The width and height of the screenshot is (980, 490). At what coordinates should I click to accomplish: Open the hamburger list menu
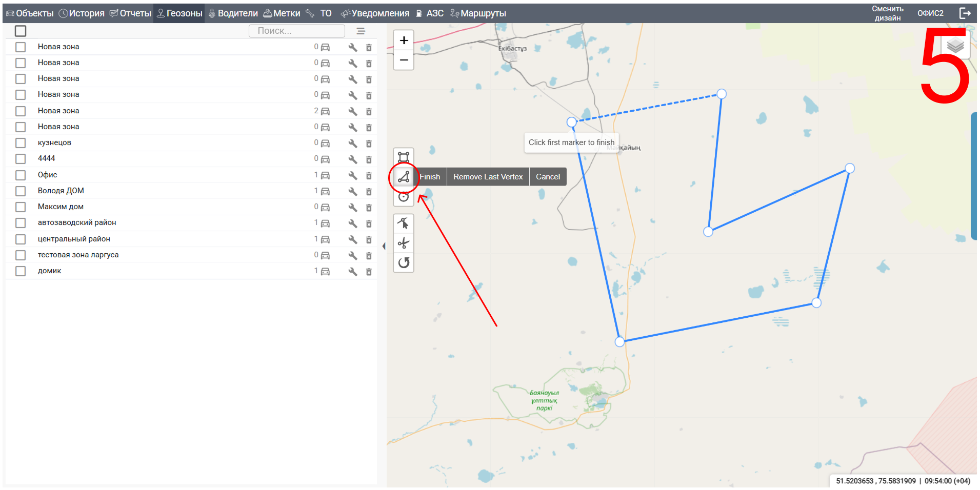(361, 31)
